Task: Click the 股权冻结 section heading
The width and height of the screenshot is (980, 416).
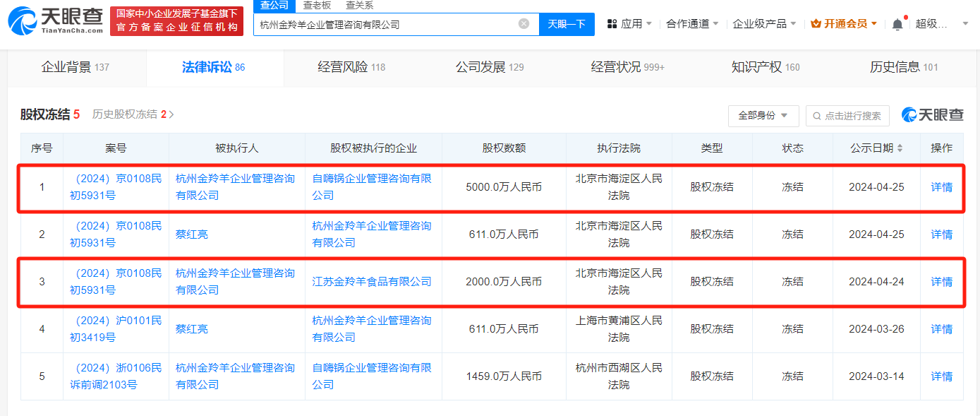Action: coord(45,114)
